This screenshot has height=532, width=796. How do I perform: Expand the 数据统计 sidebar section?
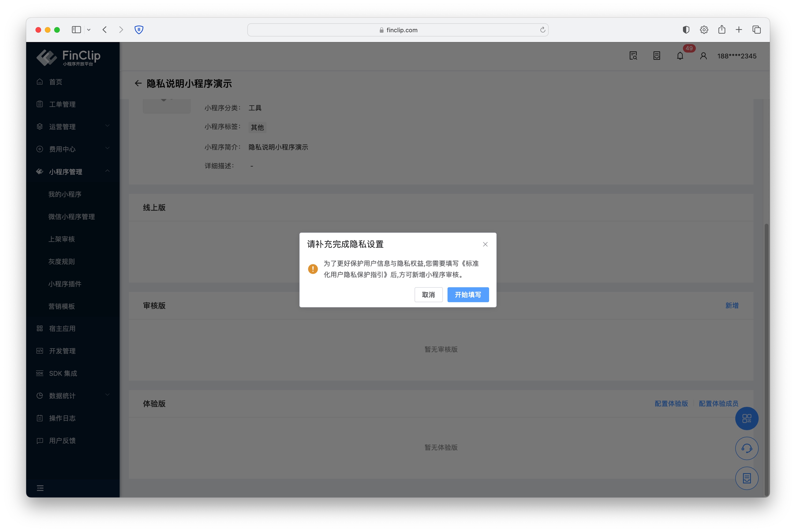(x=62, y=396)
